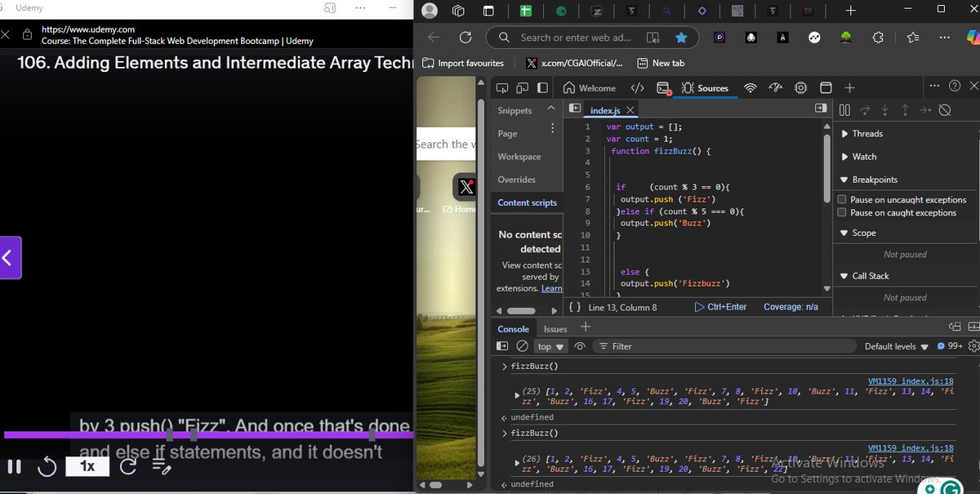Select the Inspect element tool in DevTools
The height and width of the screenshot is (494, 980).
click(x=501, y=87)
